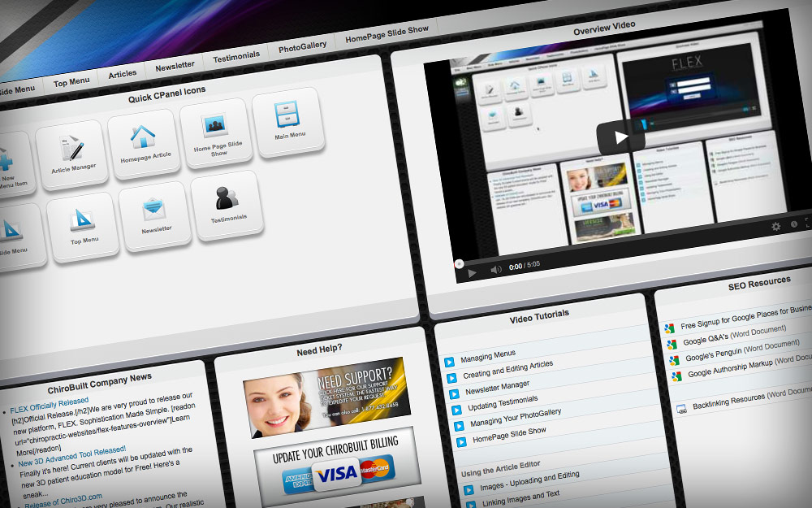Open Google Q&A's Word Document link

coord(734,335)
